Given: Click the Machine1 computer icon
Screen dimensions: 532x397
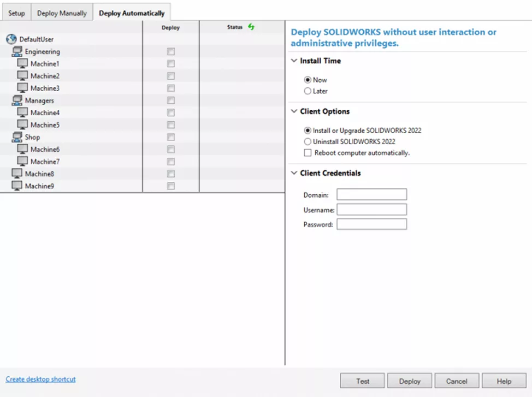Looking at the screenshot, I should point(22,64).
